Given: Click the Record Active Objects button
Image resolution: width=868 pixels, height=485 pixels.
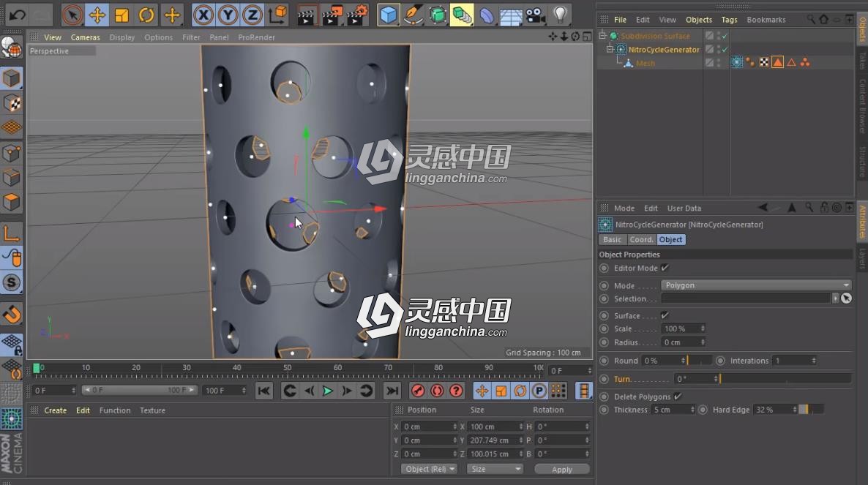Looking at the screenshot, I should (418, 391).
